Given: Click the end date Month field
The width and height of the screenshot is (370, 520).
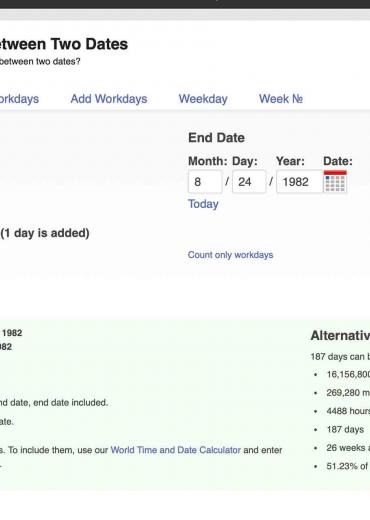Looking at the screenshot, I should [x=205, y=182].
